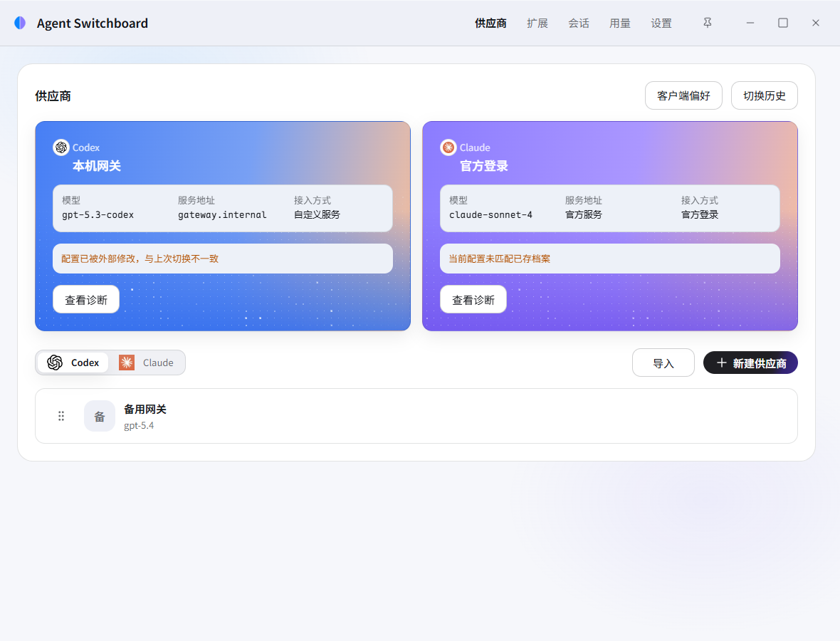
Task: Open 客户端偏好 preferences
Action: tap(683, 96)
